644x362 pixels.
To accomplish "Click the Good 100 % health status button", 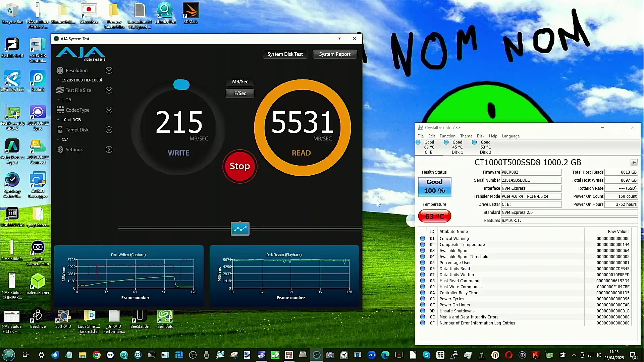I will tap(434, 186).
